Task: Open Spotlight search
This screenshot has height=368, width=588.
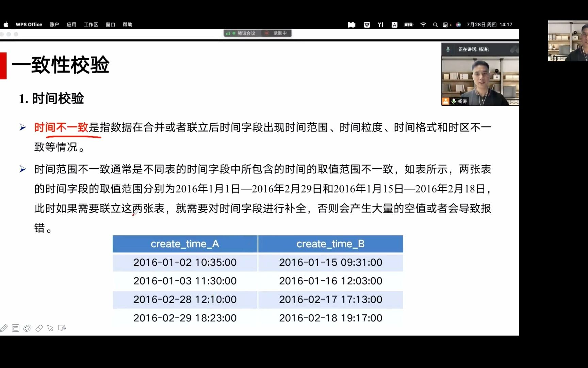Action: pos(435,25)
